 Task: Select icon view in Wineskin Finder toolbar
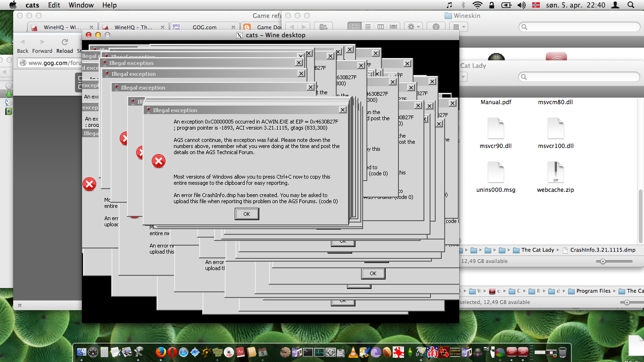pos(355,27)
